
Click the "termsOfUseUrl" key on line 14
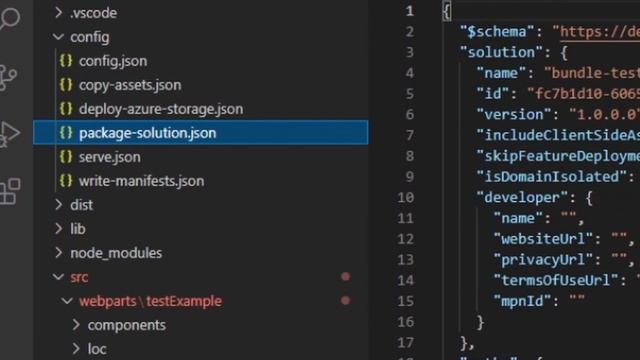[x=556, y=280]
